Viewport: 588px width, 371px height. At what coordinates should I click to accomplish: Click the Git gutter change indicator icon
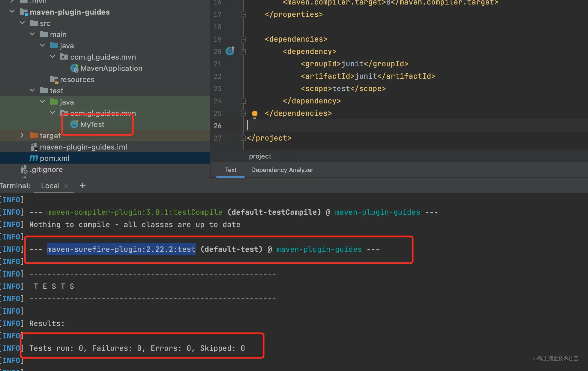tap(230, 51)
